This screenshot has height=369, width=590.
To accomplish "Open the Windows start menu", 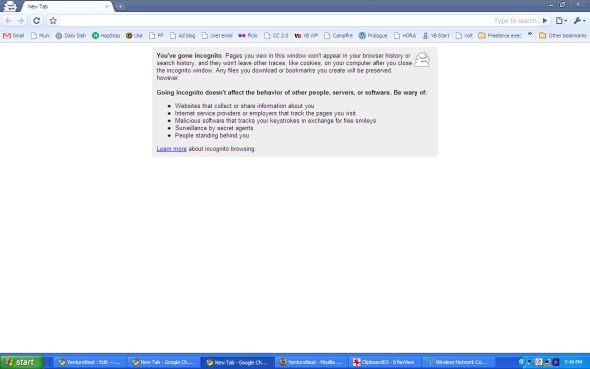I will [x=22, y=362].
